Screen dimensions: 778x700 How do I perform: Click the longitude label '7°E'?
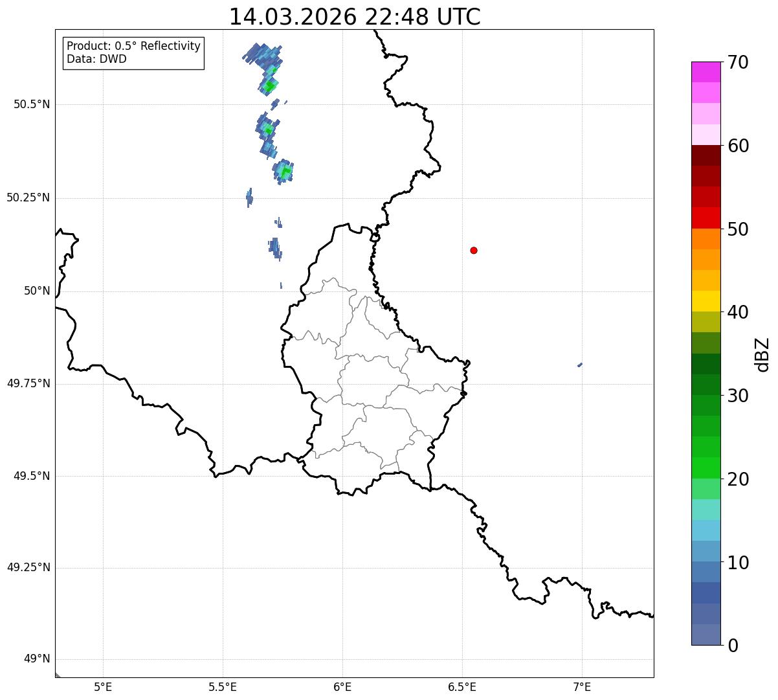582,686
